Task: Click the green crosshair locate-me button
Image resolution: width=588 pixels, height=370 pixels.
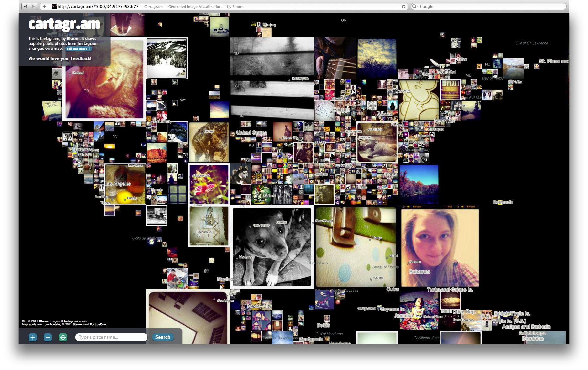Action: [x=63, y=337]
